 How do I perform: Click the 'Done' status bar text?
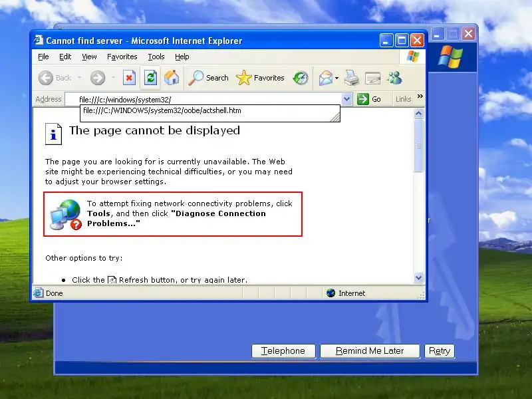pyautogui.click(x=55, y=293)
